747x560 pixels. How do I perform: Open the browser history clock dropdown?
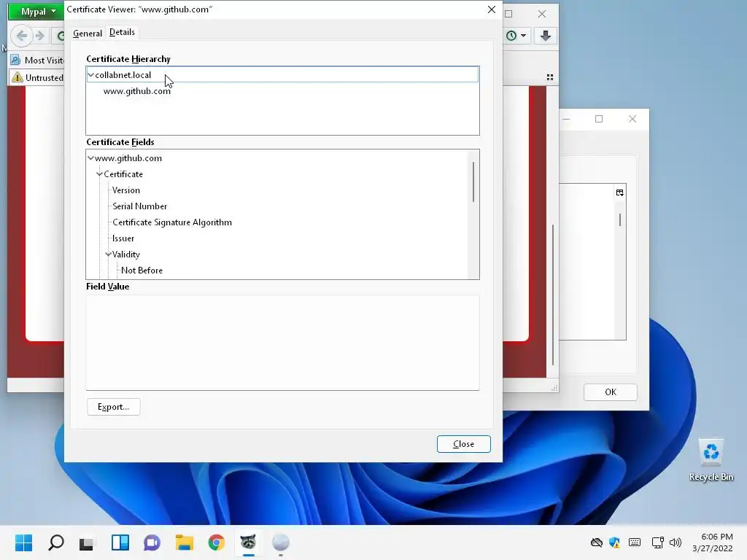click(516, 36)
